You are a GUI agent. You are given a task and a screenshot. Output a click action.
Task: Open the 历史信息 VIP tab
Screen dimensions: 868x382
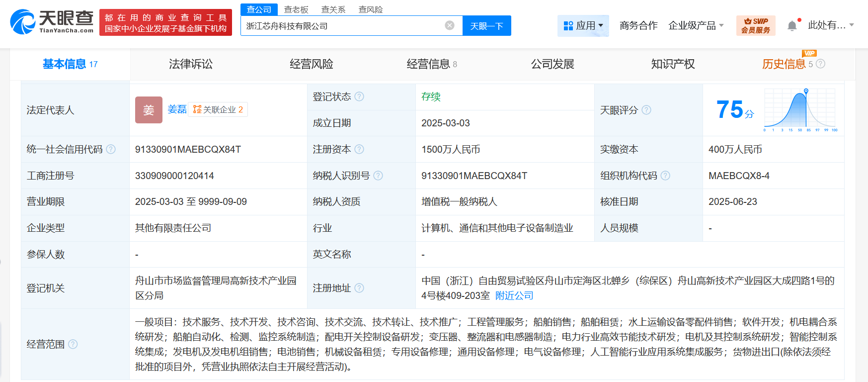pyautogui.click(x=788, y=64)
